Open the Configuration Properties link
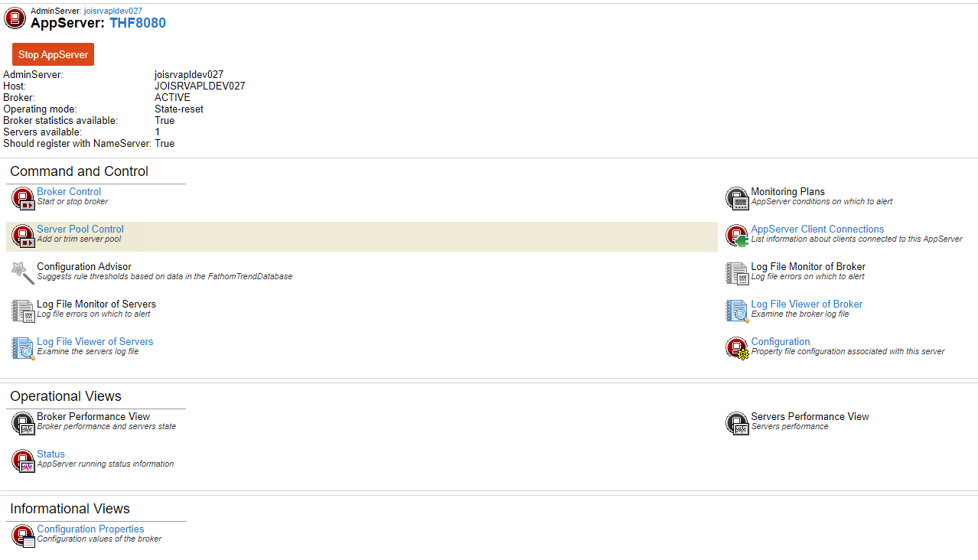This screenshot has height=560, width=978. tap(90, 529)
